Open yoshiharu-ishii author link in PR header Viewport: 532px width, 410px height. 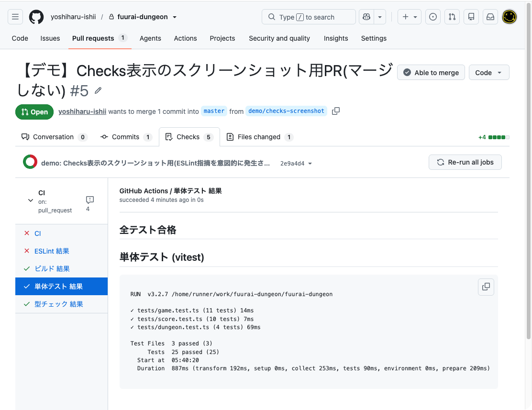tap(82, 111)
